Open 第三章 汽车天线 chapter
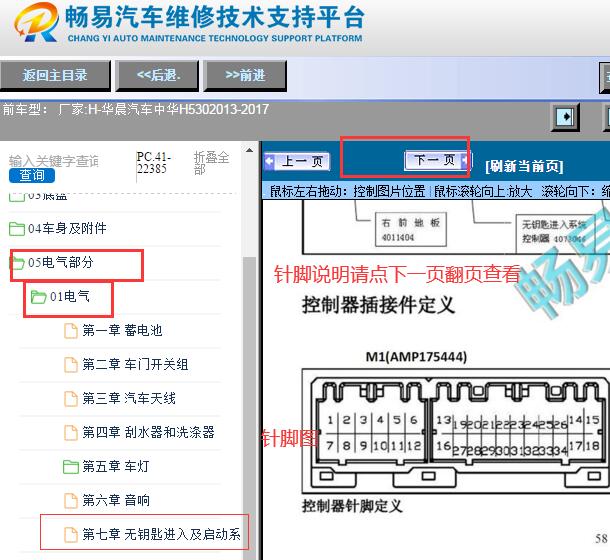 (x=129, y=398)
